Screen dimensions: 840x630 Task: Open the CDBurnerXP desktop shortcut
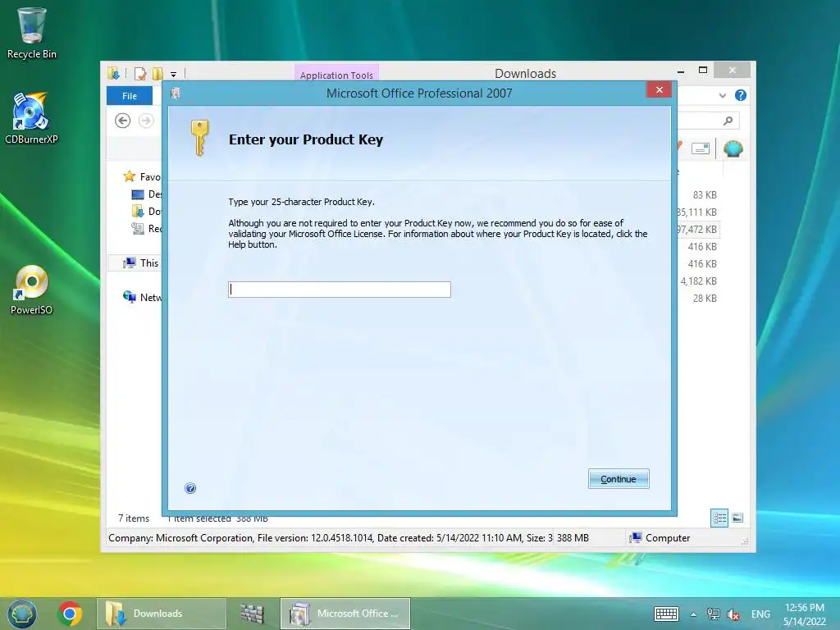pos(31,118)
